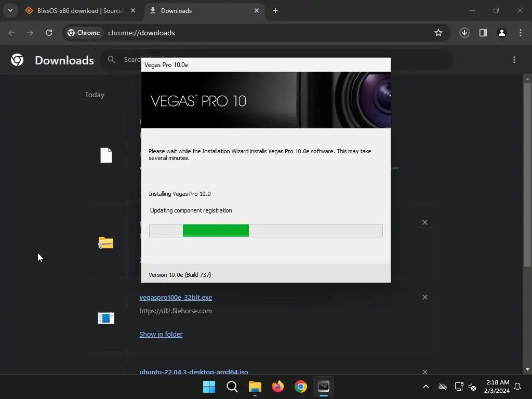Remove vegaspro100e_32bit.exe from downloads list

(425, 297)
